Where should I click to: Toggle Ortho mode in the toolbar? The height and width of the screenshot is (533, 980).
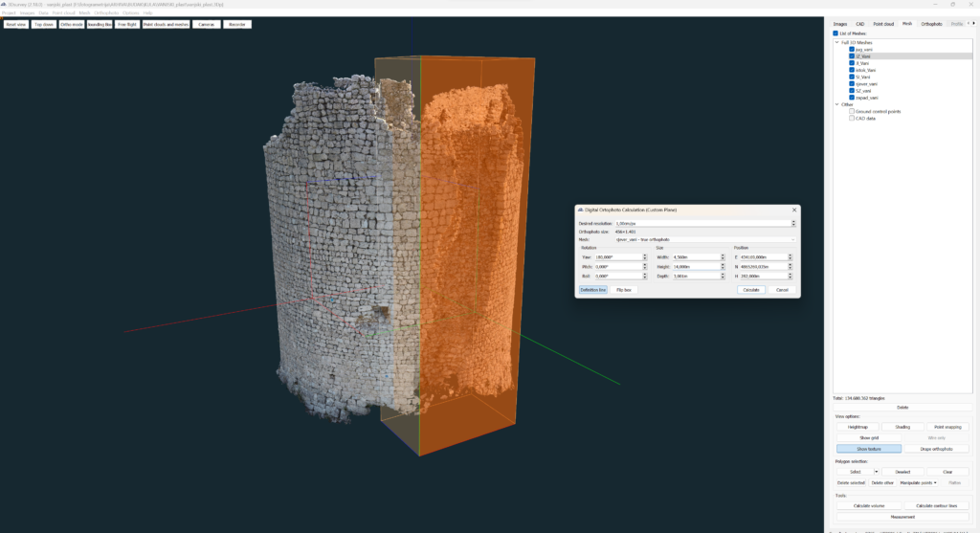72,25
